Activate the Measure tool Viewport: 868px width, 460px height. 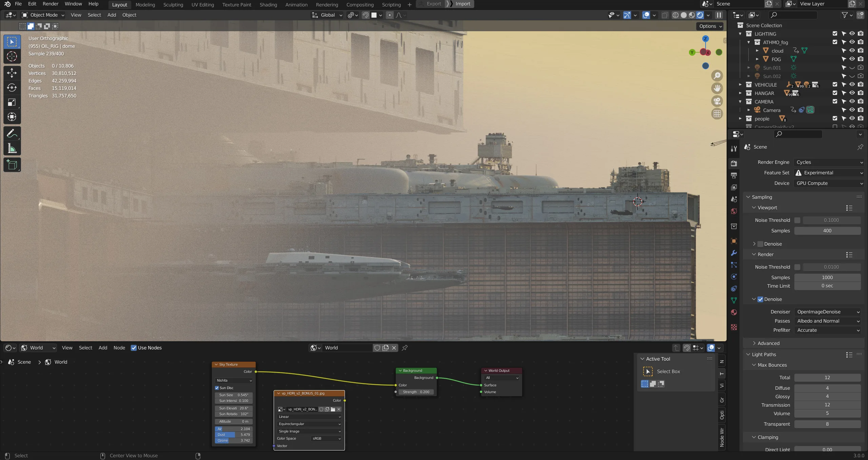pyautogui.click(x=12, y=148)
